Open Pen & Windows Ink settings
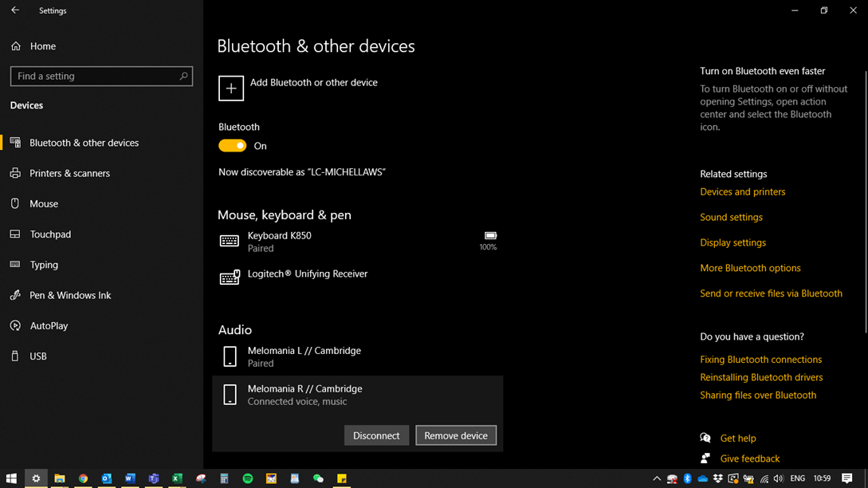Viewport: 868px width, 488px height. (x=70, y=295)
